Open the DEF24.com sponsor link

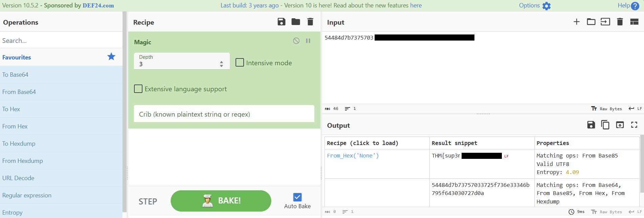tap(98, 6)
